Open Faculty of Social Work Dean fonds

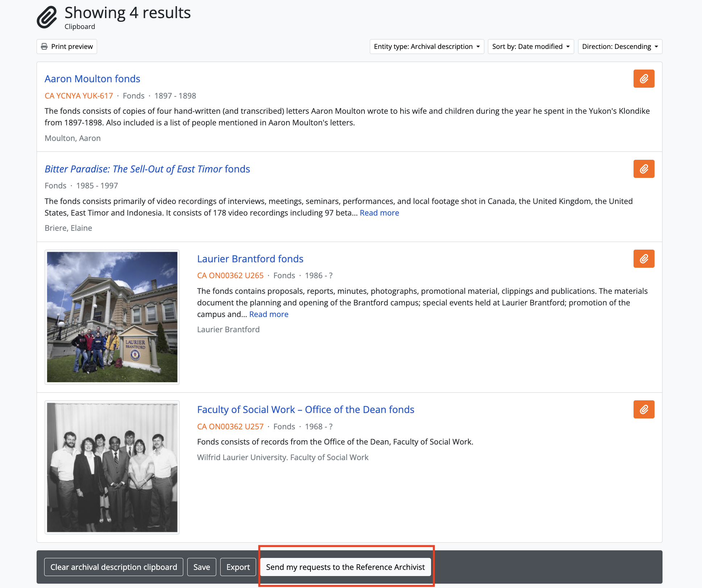pyautogui.click(x=305, y=409)
